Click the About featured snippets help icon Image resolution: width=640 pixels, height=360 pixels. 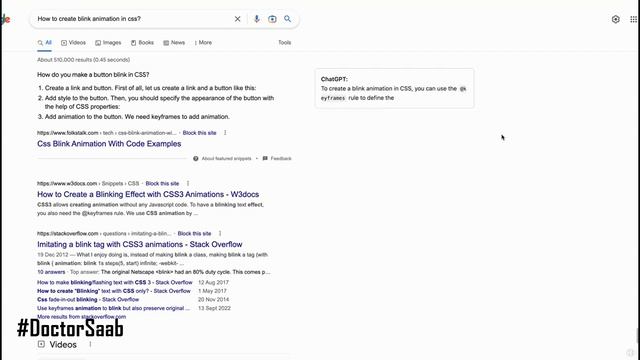pyautogui.click(x=196, y=158)
